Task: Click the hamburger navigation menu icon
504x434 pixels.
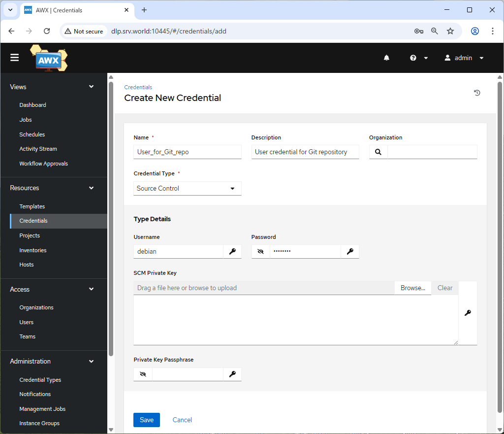Action: 15,58
